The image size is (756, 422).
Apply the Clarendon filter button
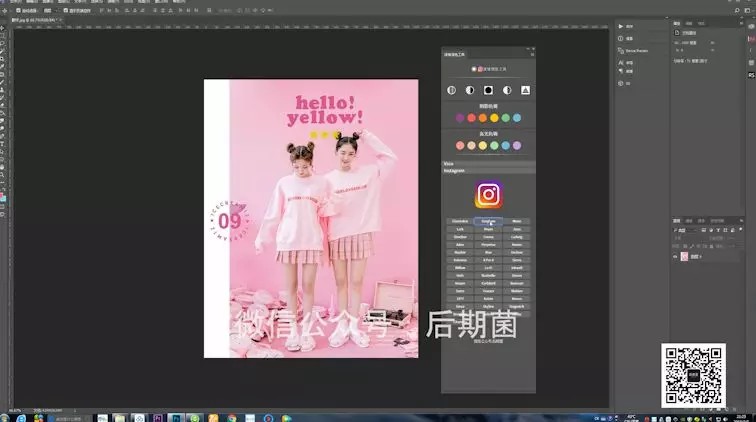pyautogui.click(x=460, y=221)
